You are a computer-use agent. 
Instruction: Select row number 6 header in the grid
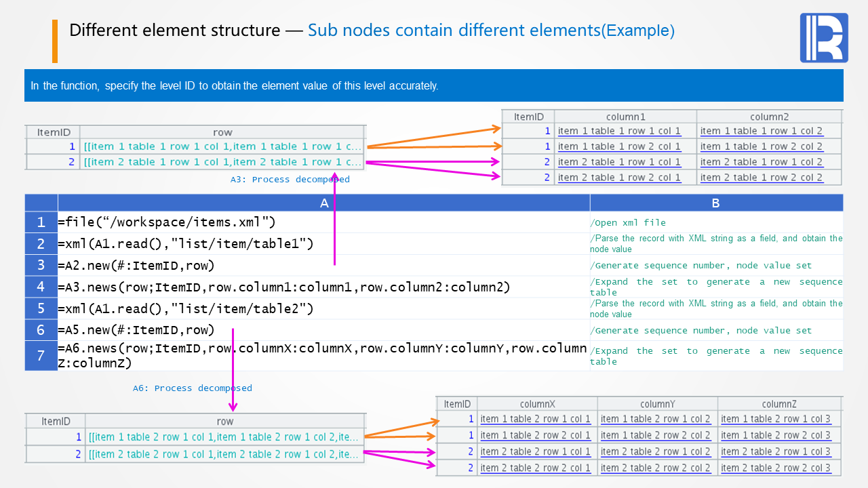click(x=41, y=330)
